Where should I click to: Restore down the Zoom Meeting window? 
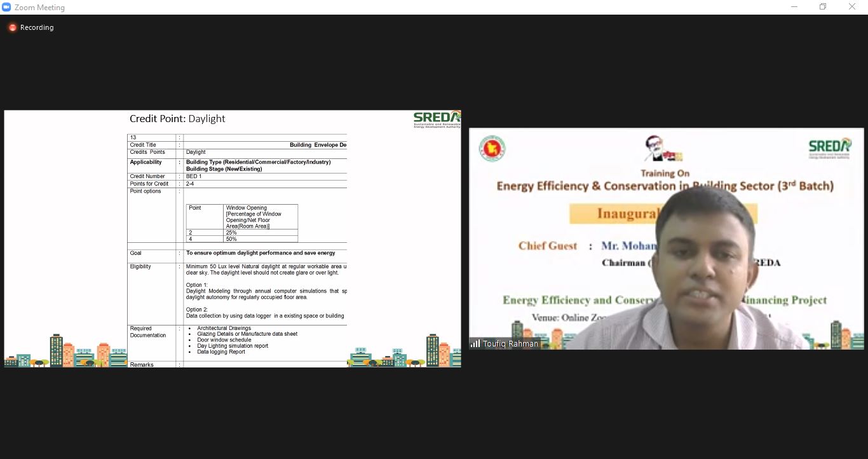(823, 7)
